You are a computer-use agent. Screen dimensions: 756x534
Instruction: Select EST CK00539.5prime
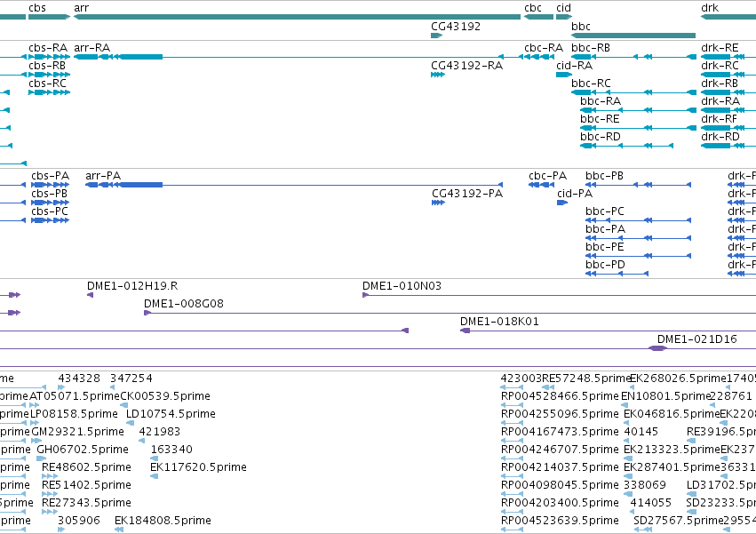124,405
